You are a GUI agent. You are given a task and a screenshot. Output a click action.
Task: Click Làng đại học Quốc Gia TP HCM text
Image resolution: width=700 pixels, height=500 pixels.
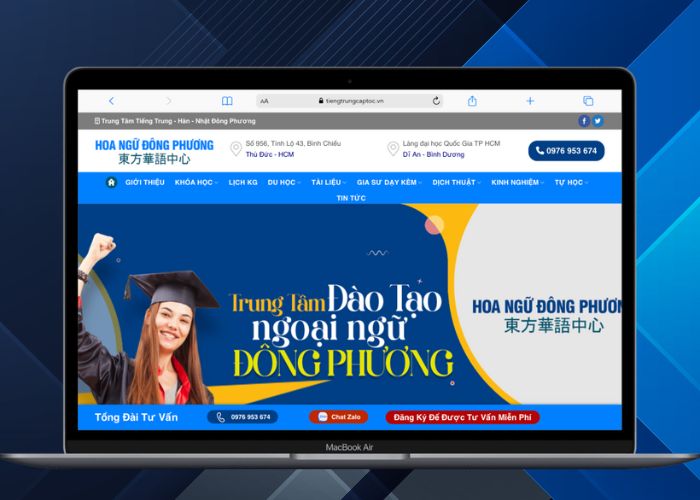click(x=451, y=143)
